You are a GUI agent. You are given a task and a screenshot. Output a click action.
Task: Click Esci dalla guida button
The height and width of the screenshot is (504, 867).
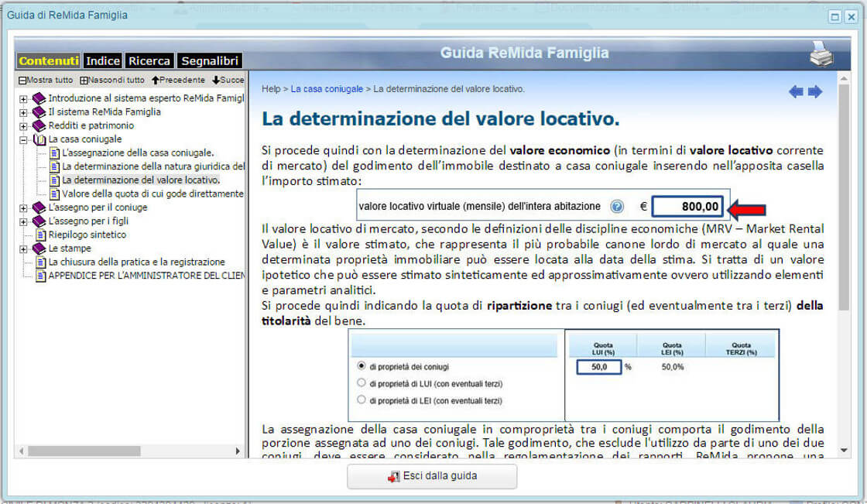tap(432, 476)
